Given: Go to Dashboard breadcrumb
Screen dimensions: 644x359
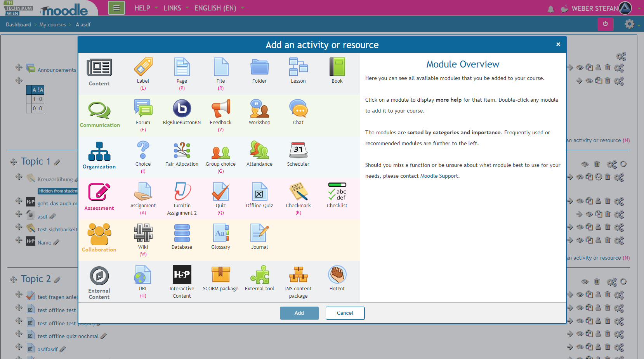Looking at the screenshot, I should coord(19,24).
